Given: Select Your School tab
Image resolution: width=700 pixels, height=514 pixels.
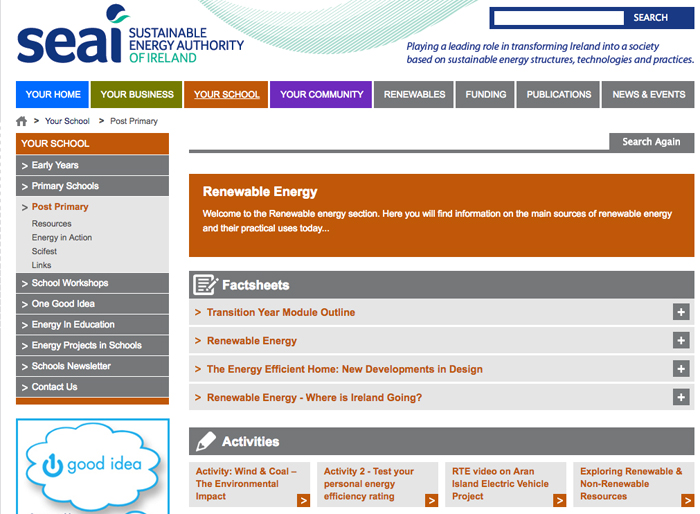Looking at the screenshot, I should 226,95.
